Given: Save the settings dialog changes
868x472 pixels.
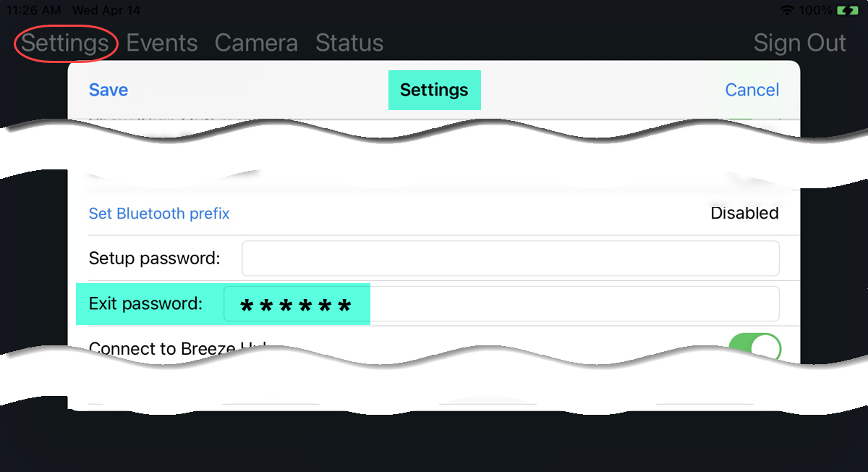Looking at the screenshot, I should [x=109, y=90].
